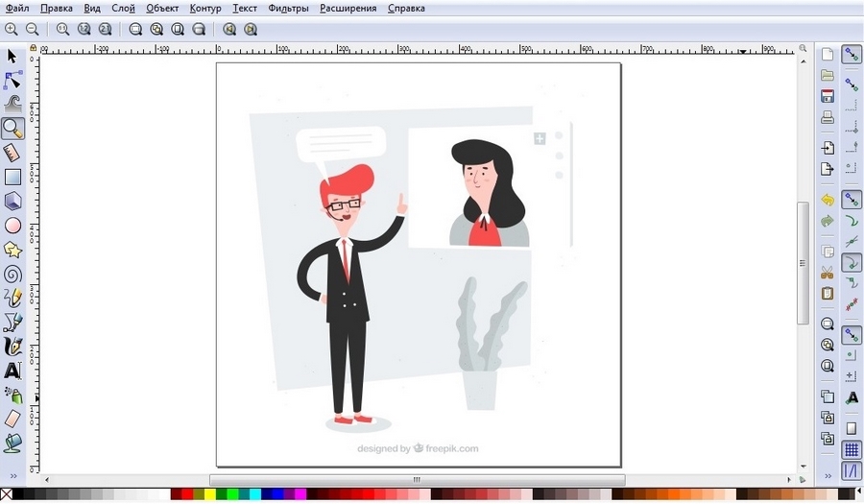Set zoom to 1:1
This screenshot has width=864, height=504.
(62, 29)
